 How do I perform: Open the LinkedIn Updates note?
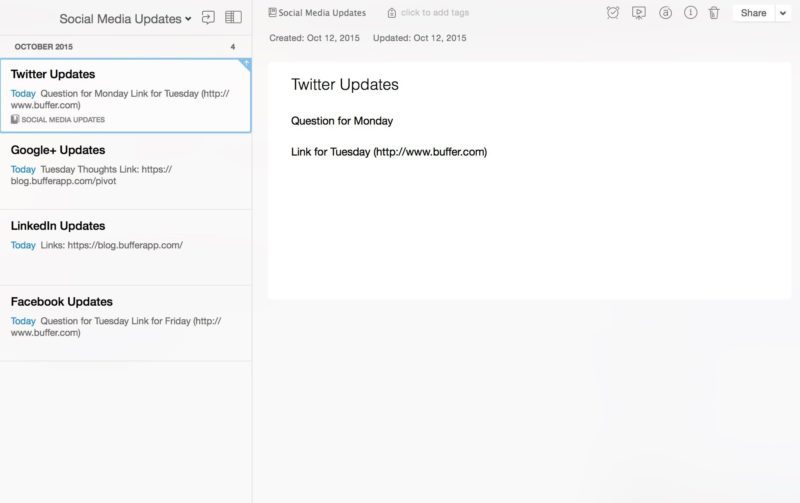(126, 247)
